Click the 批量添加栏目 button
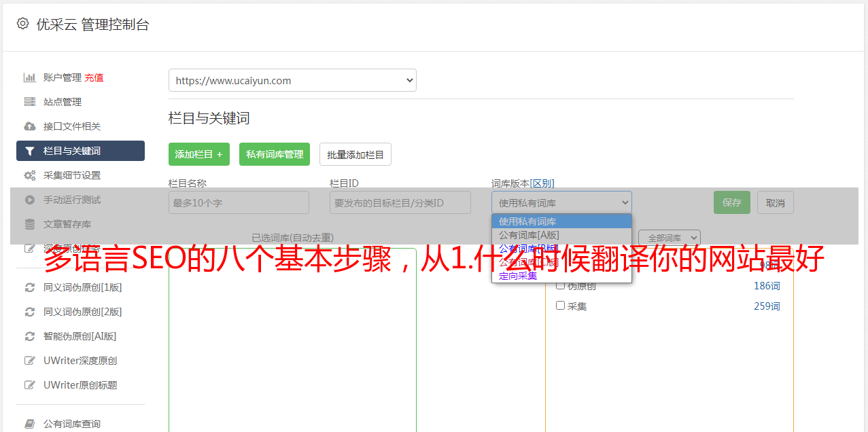The height and width of the screenshot is (432, 868). 355,154
